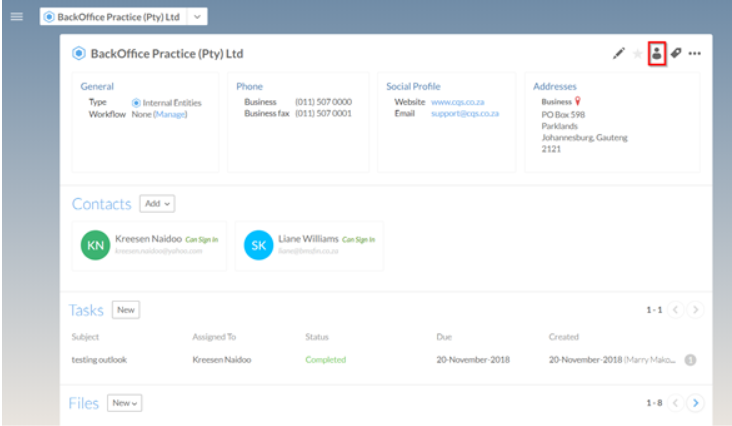Expand the BackOffice Practice entity selector dropdown
Viewport: 732px width, 426px height.
pyautogui.click(x=197, y=17)
